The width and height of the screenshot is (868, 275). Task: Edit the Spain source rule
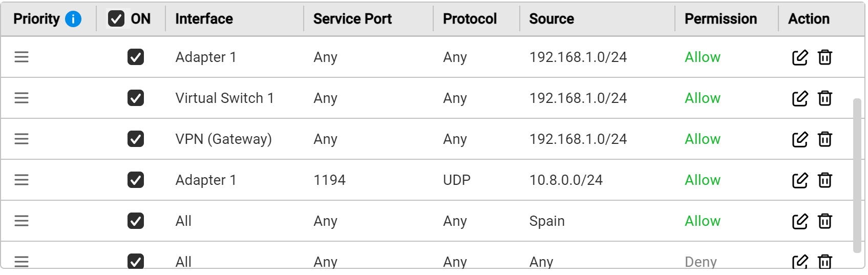point(799,221)
